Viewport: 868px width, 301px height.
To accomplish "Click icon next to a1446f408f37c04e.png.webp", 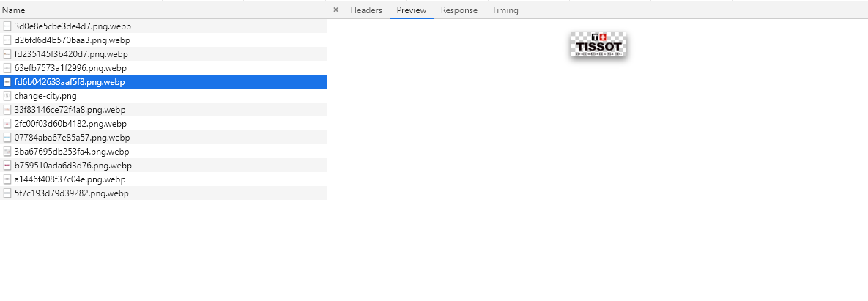I will click(x=7, y=179).
